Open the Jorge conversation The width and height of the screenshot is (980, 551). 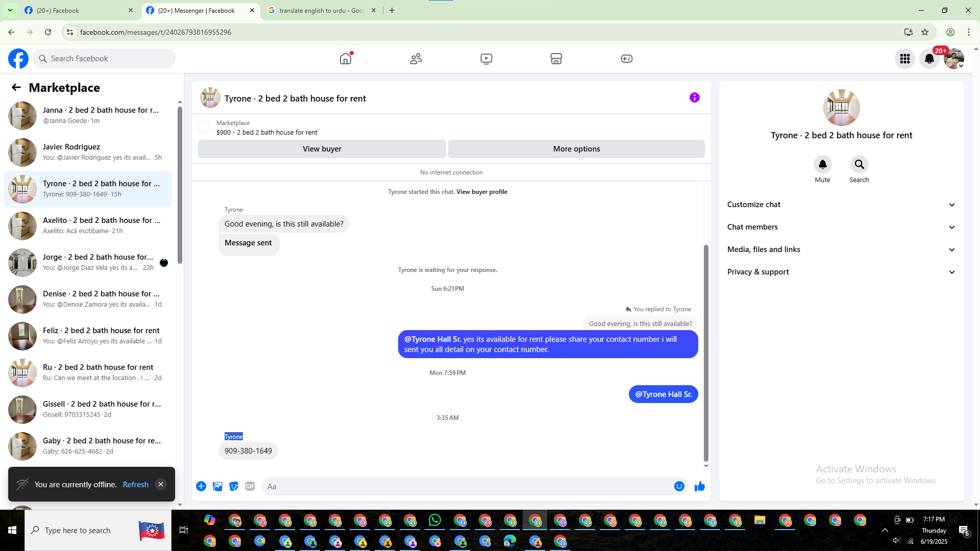point(88,263)
